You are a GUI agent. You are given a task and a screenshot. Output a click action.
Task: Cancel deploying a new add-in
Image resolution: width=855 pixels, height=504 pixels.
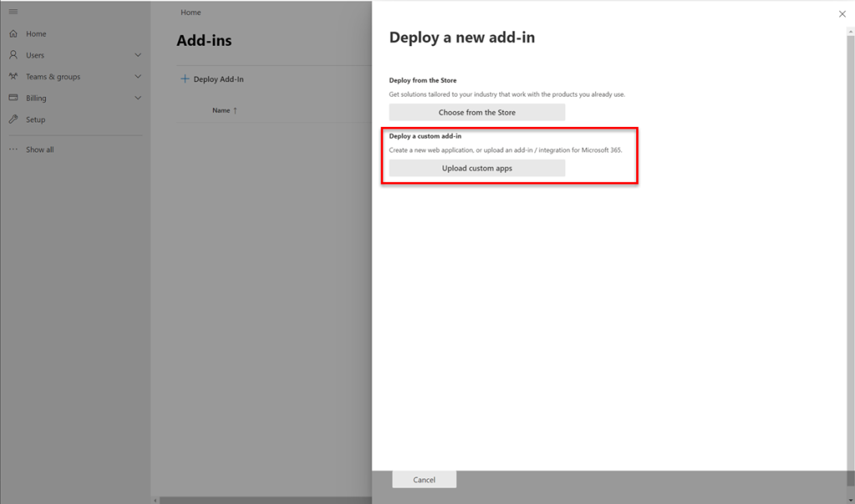point(423,479)
